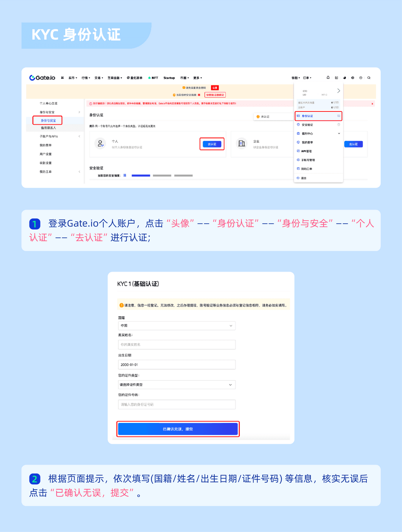402x532 pixels.
Task: Click the Gate.io logo
Action: [42, 78]
